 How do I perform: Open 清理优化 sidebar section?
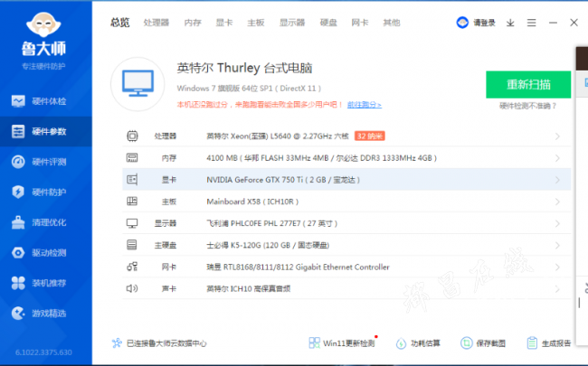(46, 222)
